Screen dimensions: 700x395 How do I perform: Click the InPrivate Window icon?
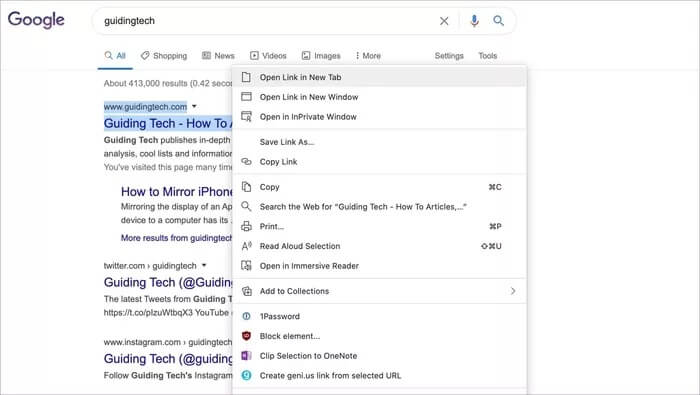click(246, 116)
